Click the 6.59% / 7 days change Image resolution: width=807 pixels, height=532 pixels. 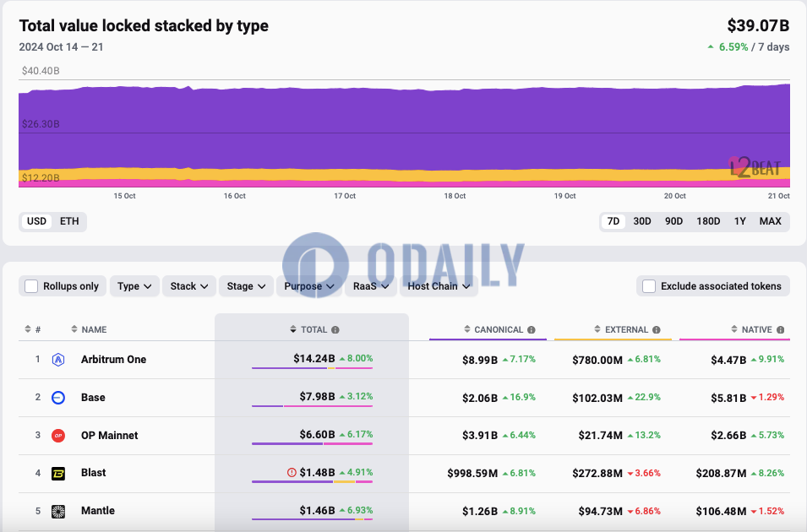[x=749, y=46]
